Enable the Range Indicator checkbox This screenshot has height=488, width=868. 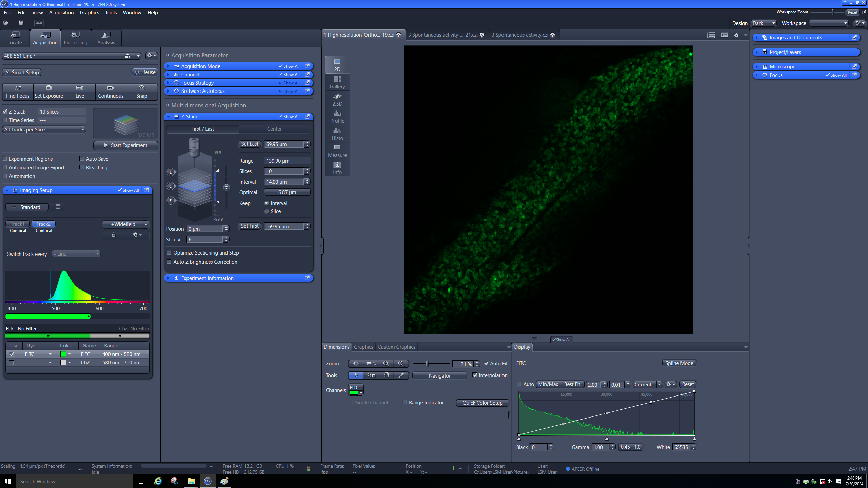[405, 402]
